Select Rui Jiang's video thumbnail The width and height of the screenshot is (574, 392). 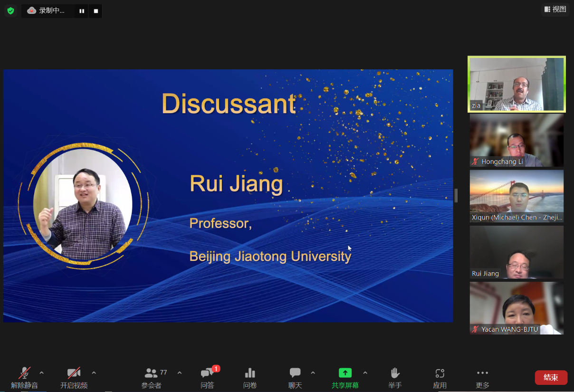[x=517, y=252]
